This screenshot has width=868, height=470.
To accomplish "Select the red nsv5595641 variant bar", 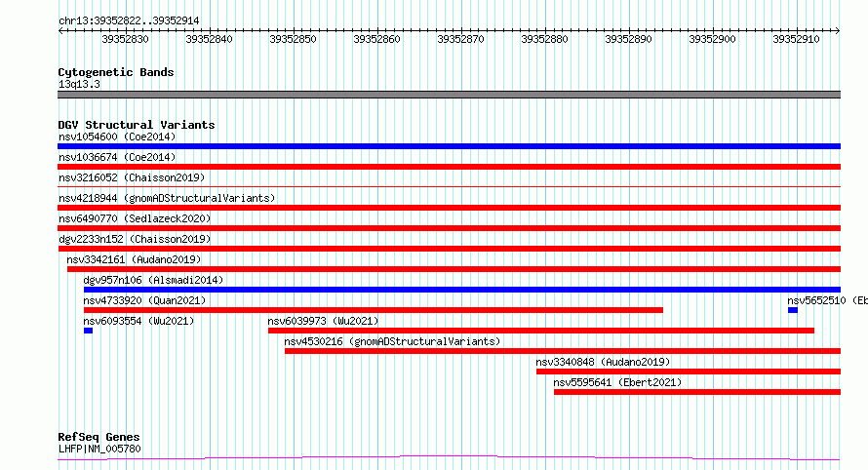I will pos(697,392).
